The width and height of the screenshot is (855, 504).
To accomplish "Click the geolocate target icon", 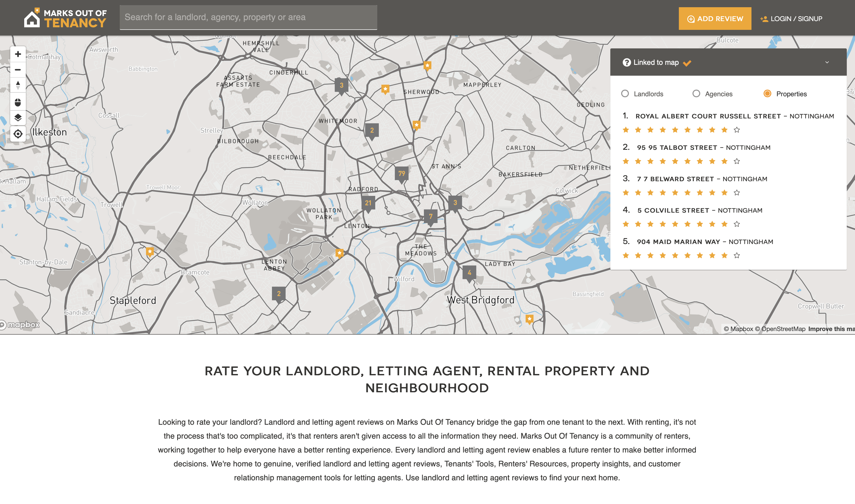I will [18, 134].
